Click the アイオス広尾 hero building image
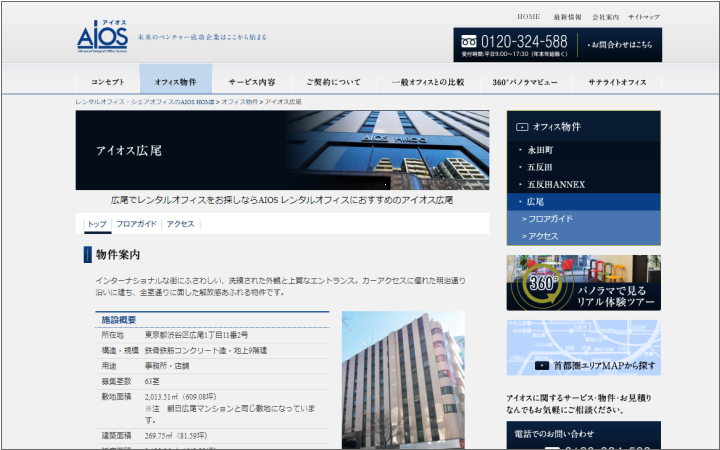720x450 pixels. click(x=282, y=150)
